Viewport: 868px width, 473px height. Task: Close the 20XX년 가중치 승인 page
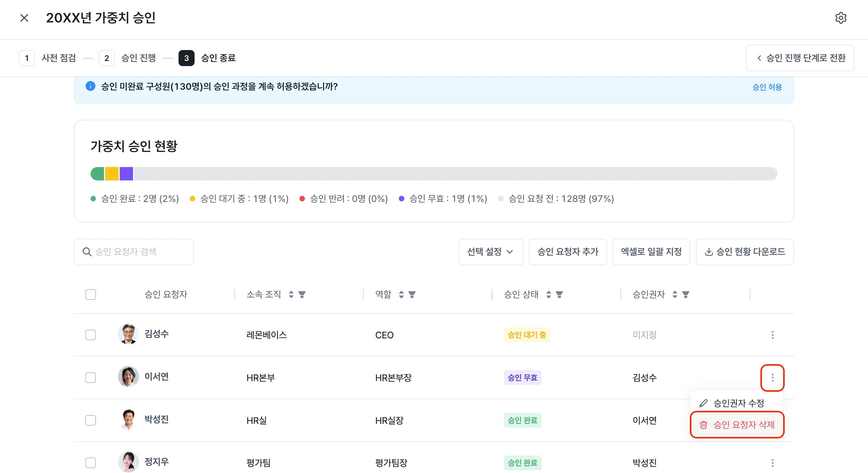24,18
